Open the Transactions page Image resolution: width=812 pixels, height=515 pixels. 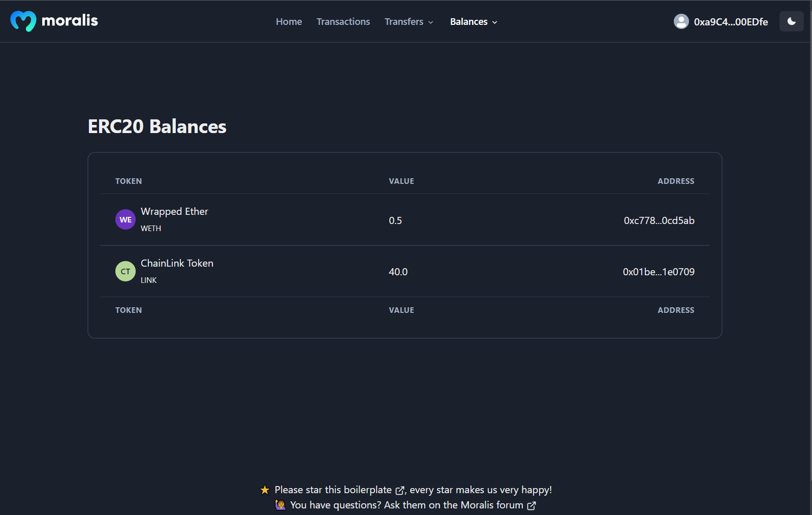pyautogui.click(x=343, y=22)
